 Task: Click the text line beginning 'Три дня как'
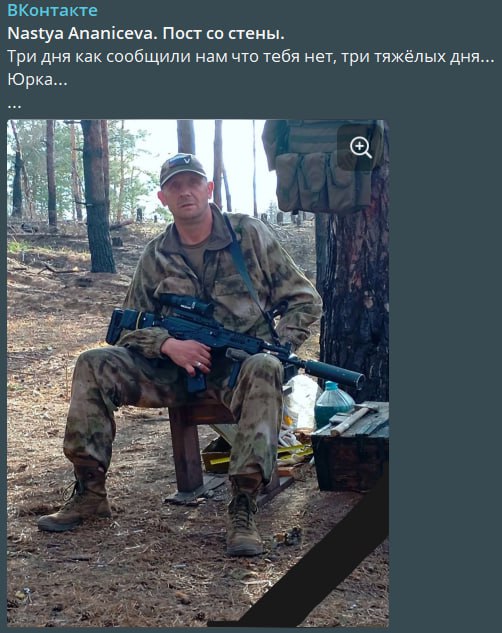click(251, 57)
